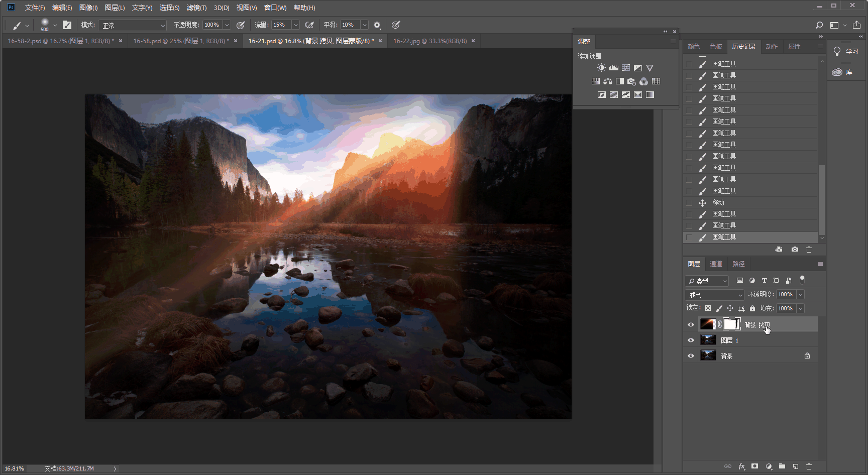868x475 pixels.
Task: Add a Photo Filter adjustment
Action: 631,81
